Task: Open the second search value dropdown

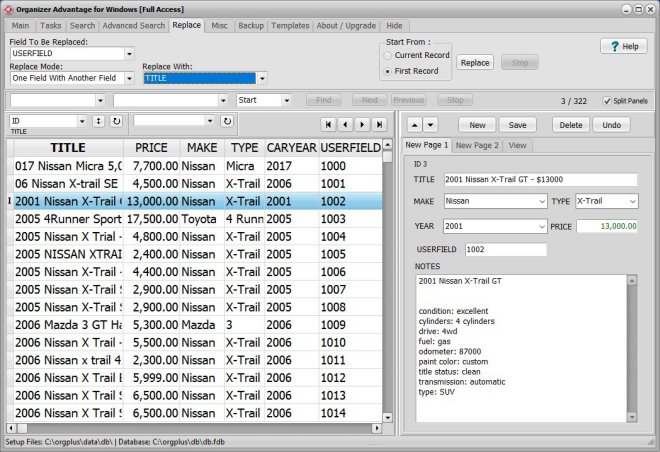Action: point(223,101)
